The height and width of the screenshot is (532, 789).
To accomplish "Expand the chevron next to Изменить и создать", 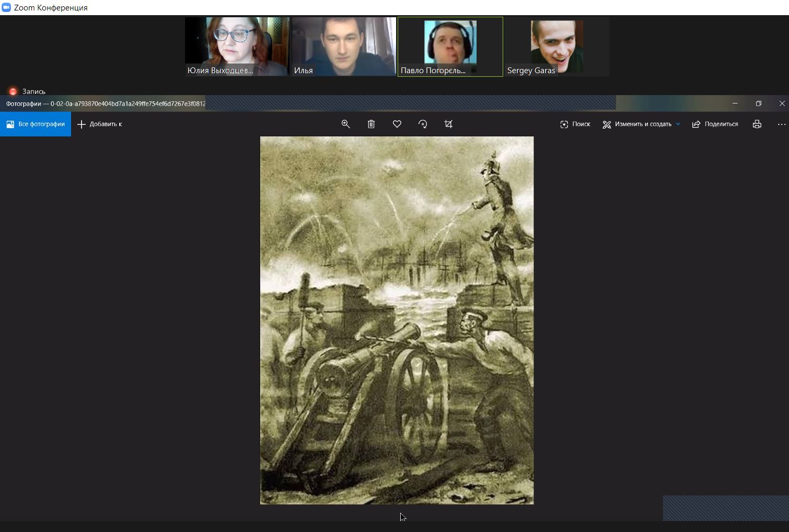I will 678,124.
